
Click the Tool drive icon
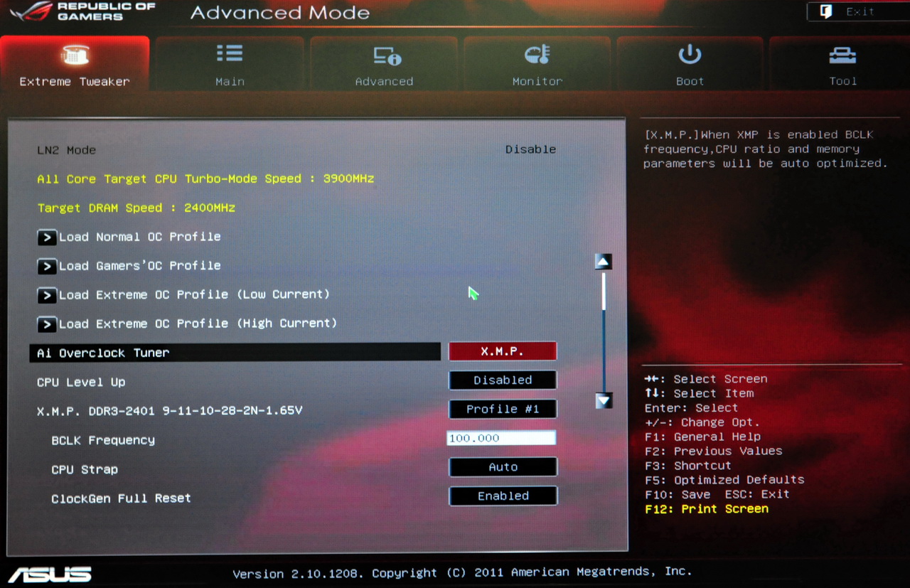[x=842, y=55]
